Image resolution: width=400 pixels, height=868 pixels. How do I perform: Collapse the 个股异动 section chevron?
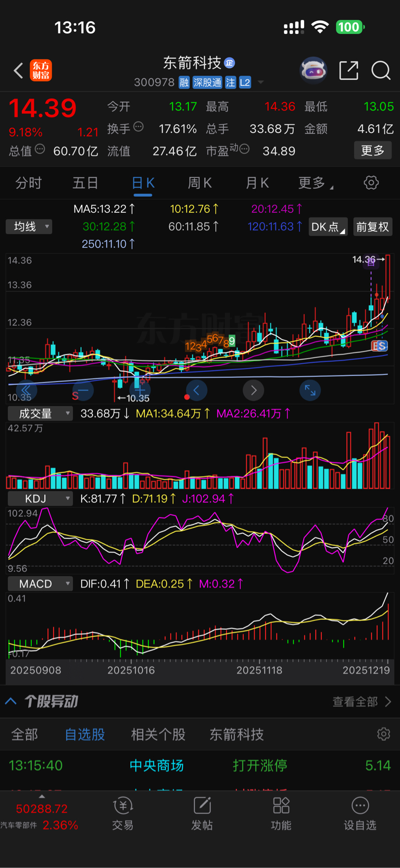click(x=10, y=701)
